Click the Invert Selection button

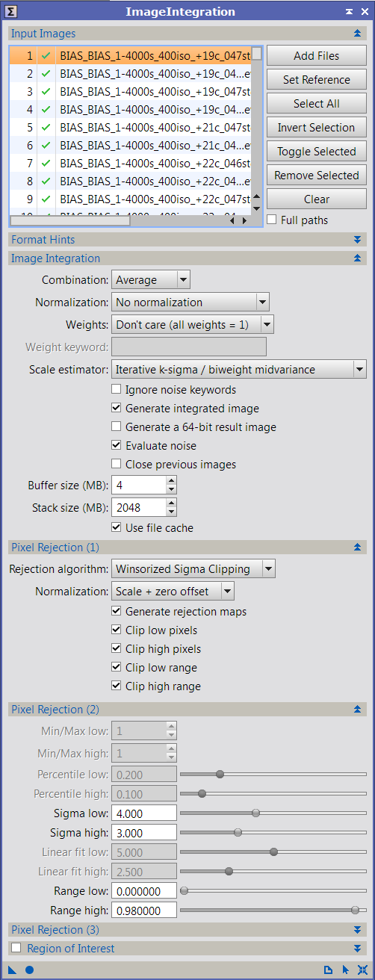point(317,128)
